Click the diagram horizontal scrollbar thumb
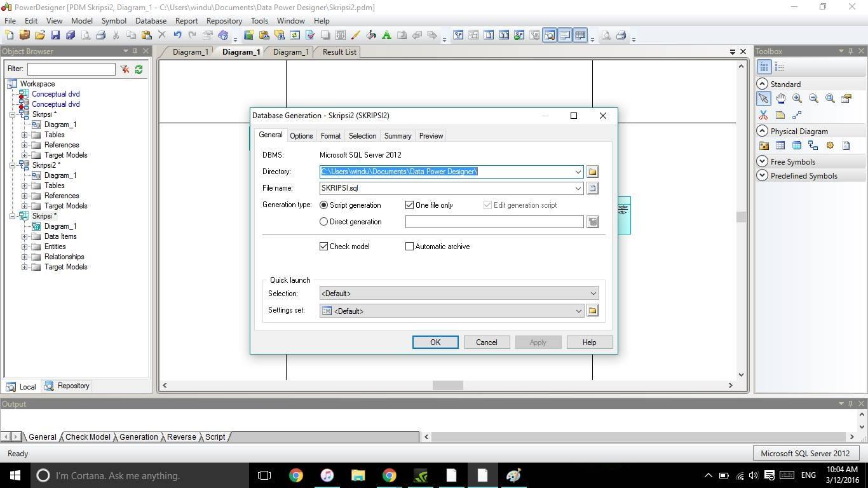The image size is (868, 488). pos(448,385)
